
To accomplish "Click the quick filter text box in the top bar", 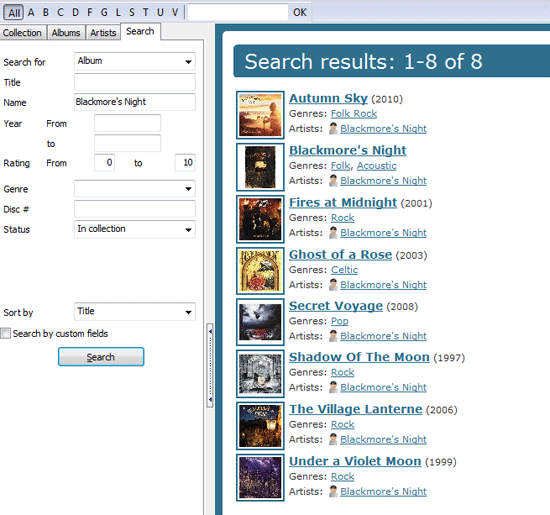I will coord(238,13).
